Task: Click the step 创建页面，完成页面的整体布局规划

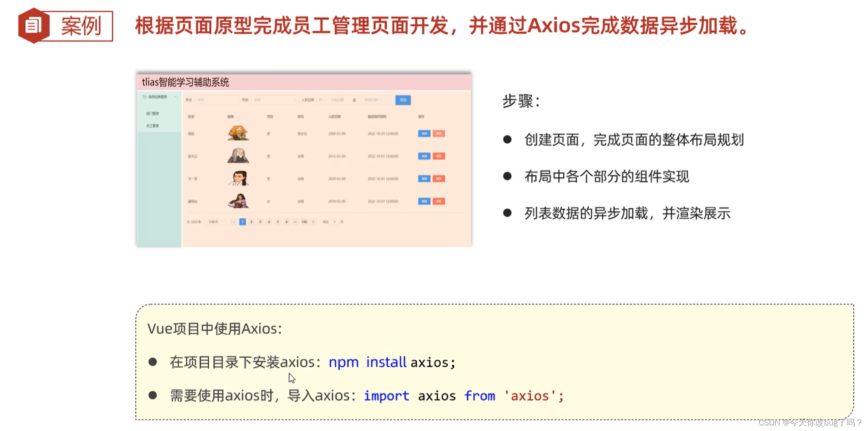Action: [x=634, y=140]
